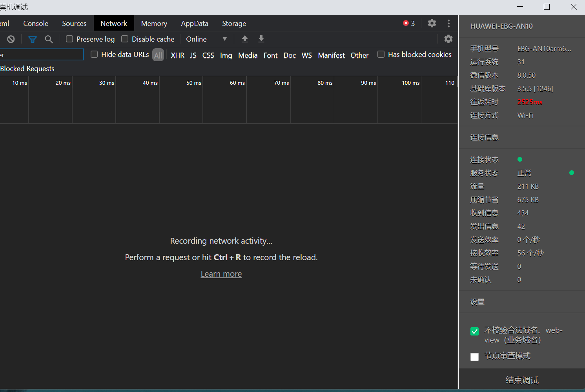The image size is (585, 392).
Task: Filter requests by WS
Action: 307,55
